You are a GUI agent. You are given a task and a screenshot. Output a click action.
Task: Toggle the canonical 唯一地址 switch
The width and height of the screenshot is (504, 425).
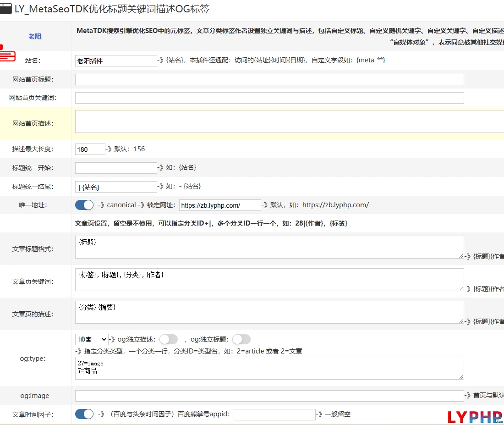click(x=84, y=205)
